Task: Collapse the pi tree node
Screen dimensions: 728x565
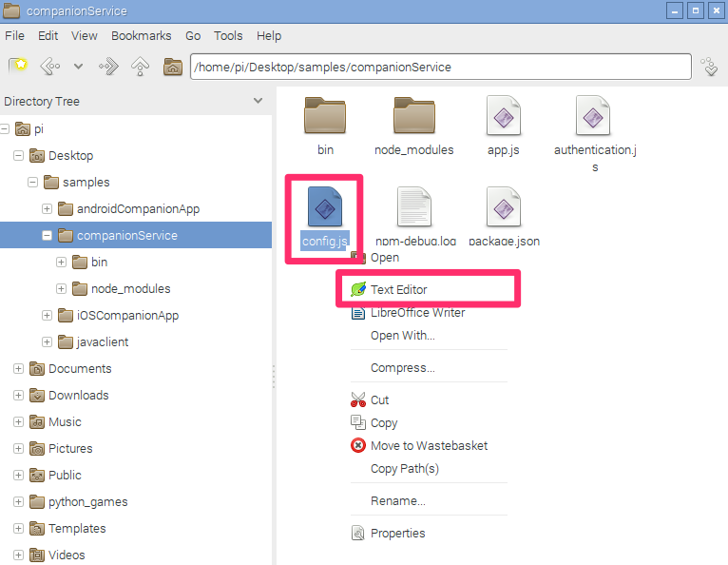Action: coord(5,128)
